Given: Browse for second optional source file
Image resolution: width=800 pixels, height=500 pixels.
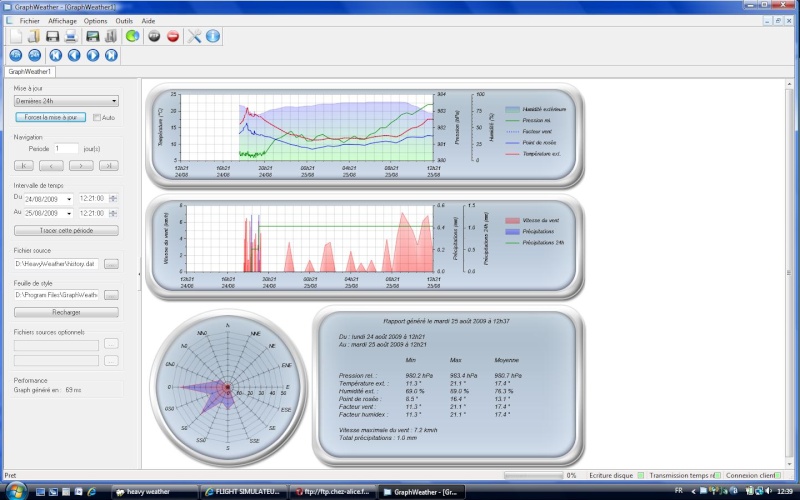Looking at the screenshot, I should [x=111, y=361].
